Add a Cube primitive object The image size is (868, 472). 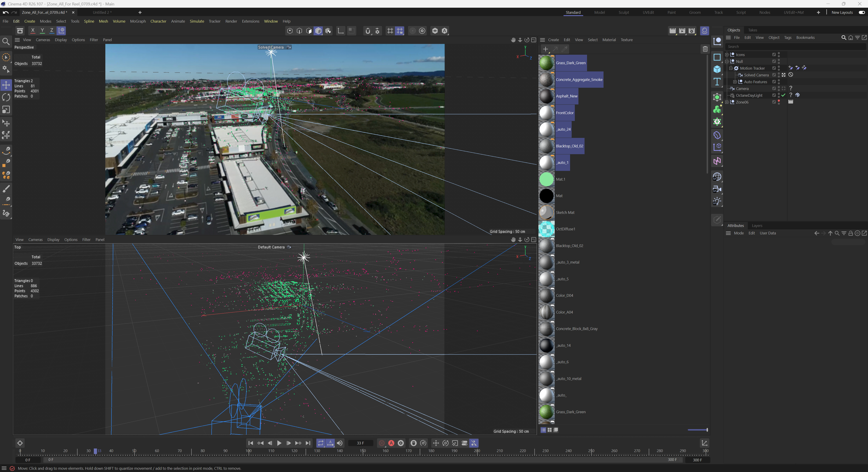click(717, 69)
